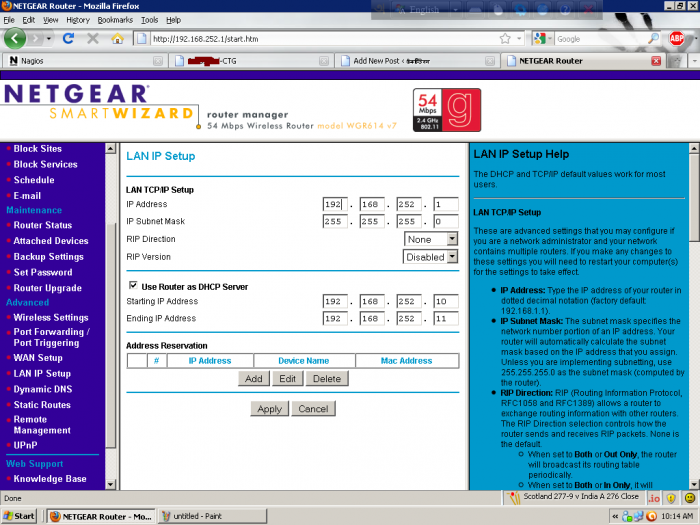Click the orange tray icon near clock
The image size is (700, 525).
651,517
